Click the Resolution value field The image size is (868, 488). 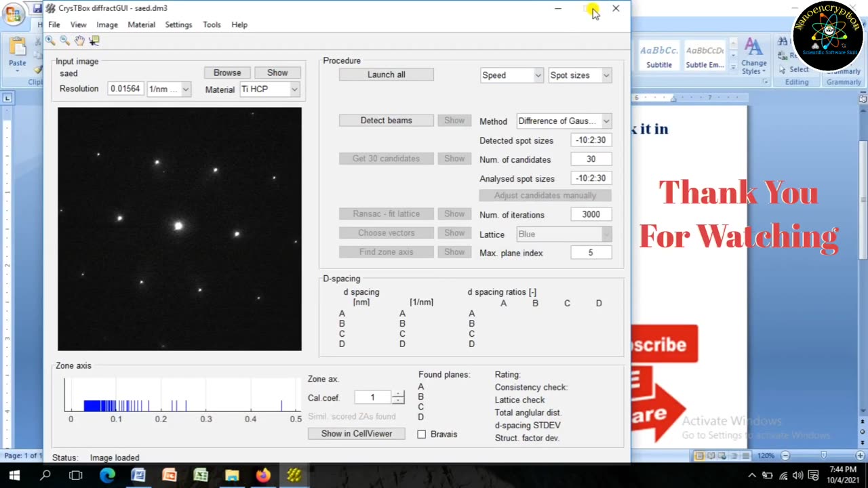pyautogui.click(x=125, y=89)
